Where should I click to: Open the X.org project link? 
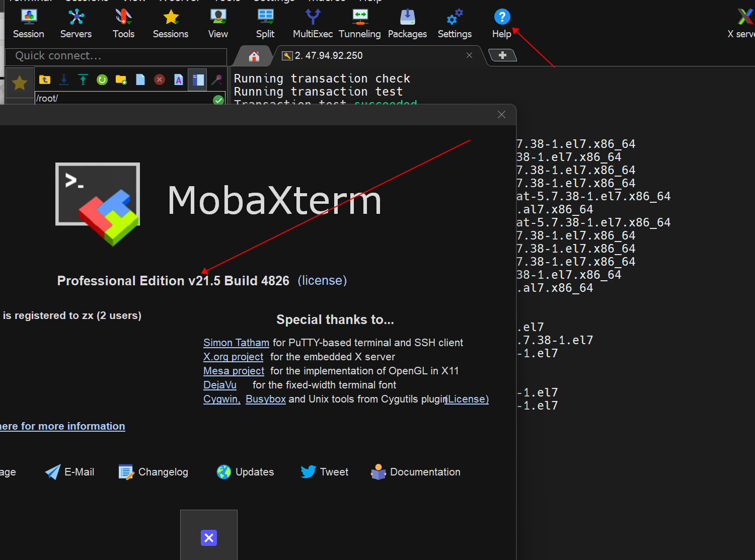point(233,357)
